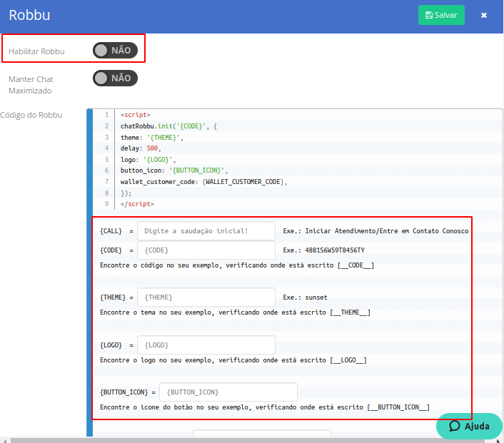Click the "Exe.: sunset" example text
504x443 pixels.
pos(305,297)
